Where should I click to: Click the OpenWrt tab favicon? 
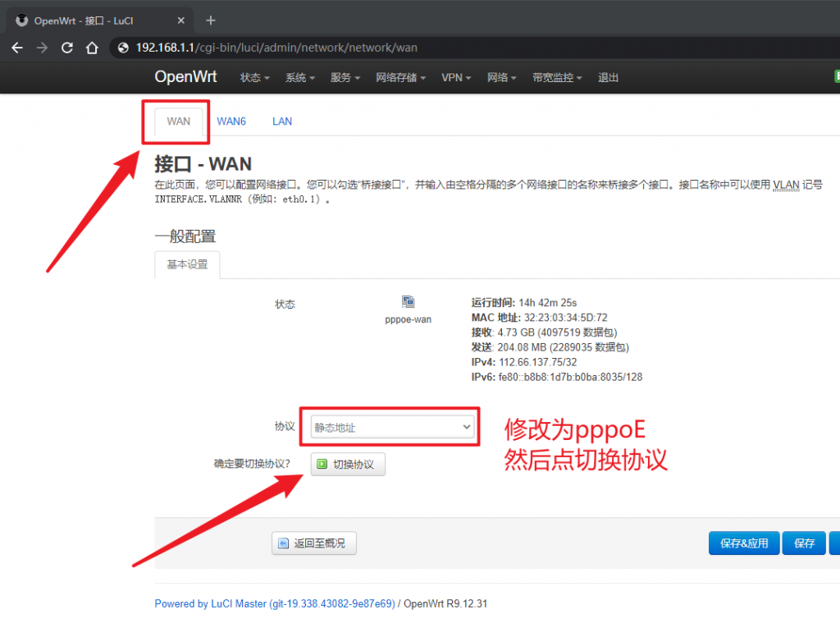click(22, 21)
